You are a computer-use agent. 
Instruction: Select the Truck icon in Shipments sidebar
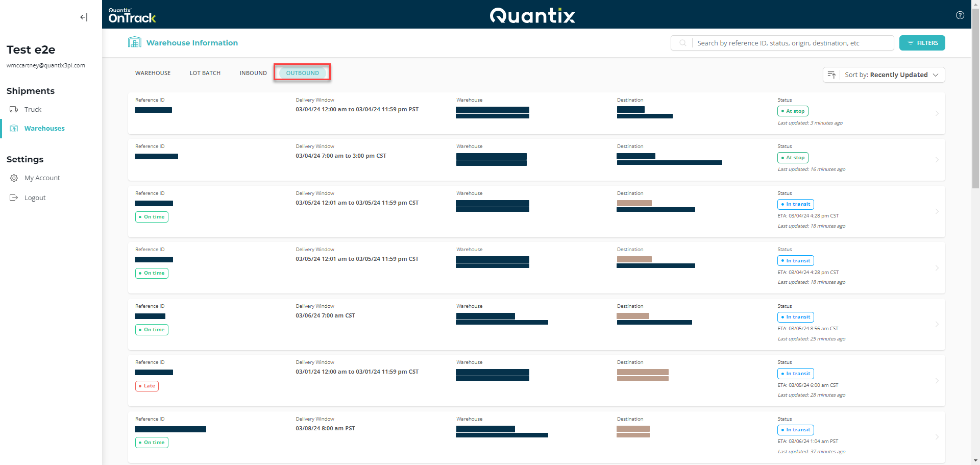click(14, 109)
